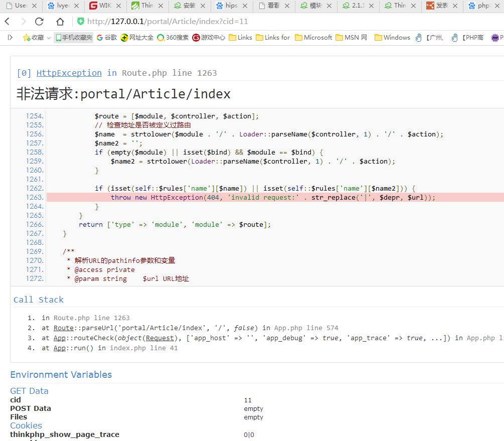
Task: Close the hips tab
Action: pyautogui.click(x=245, y=6)
